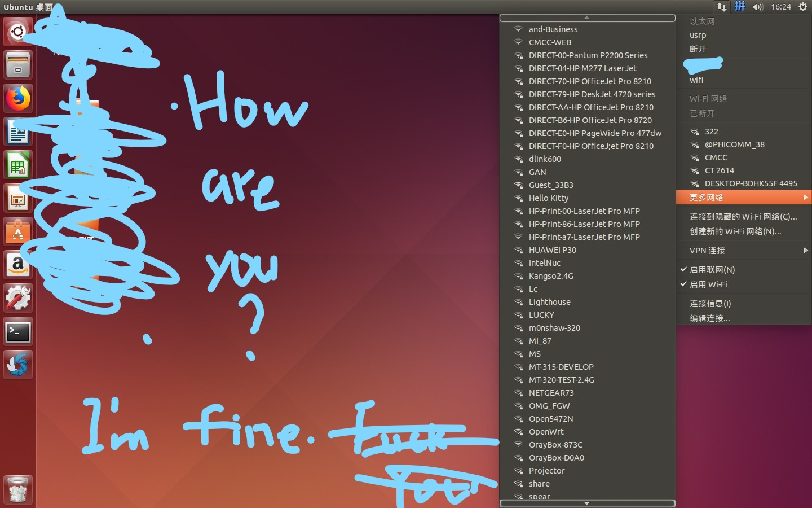Open LibreOffice Calc from the launcher
The width and height of the screenshot is (812, 508).
pos(17,165)
